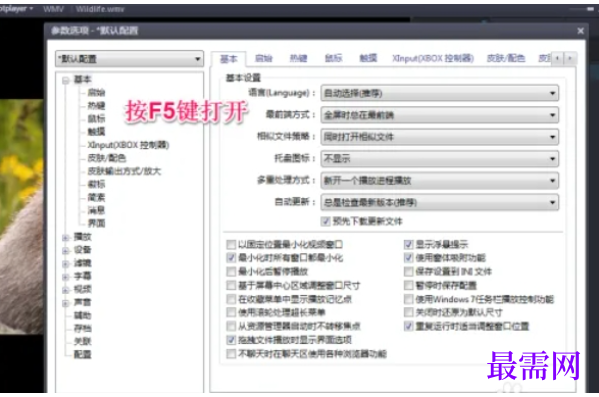
Task: Uncheck 拖拽文件播放时显示界面选项
Action: [x=231, y=340]
